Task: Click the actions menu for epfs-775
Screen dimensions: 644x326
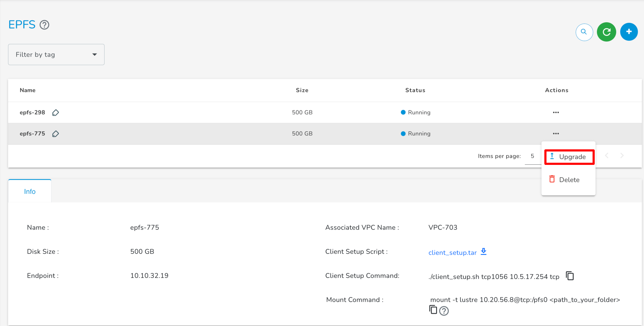Action: (x=556, y=134)
